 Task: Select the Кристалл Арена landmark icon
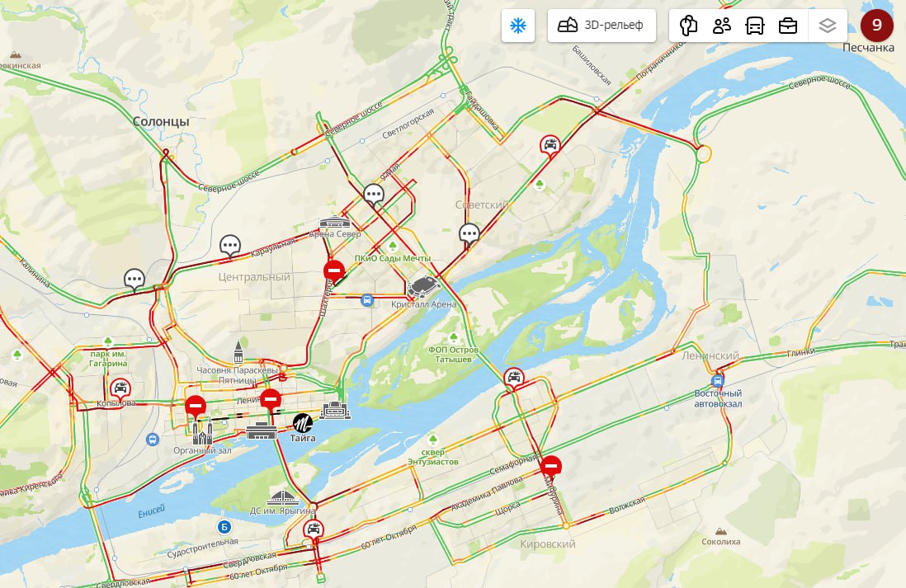click(x=423, y=286)
